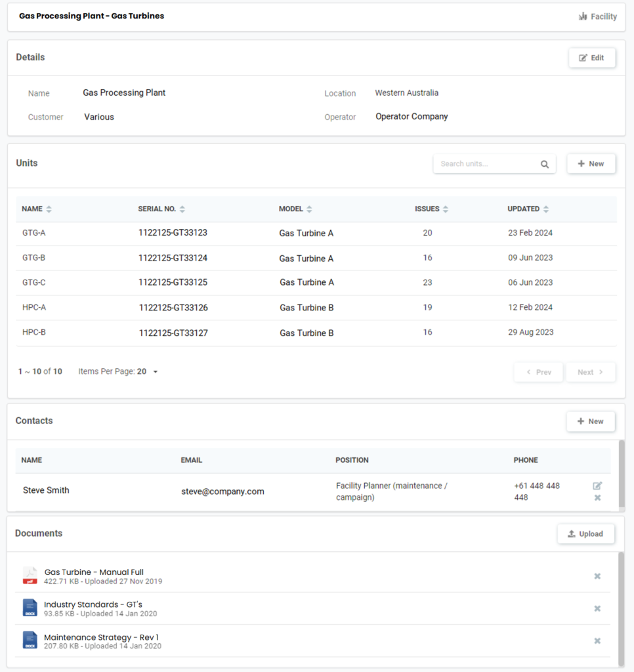Viewport: 634px width, 672px height.
Task: Sort units by Serial No. column
Action: coord(182,209)
